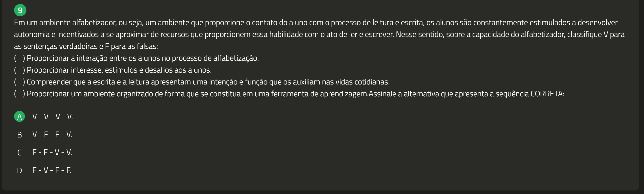The height and width of the screenshot is (194, 644).
Task: Click statement "Compreender que a escrita e a leitura"
Action: 208,82
